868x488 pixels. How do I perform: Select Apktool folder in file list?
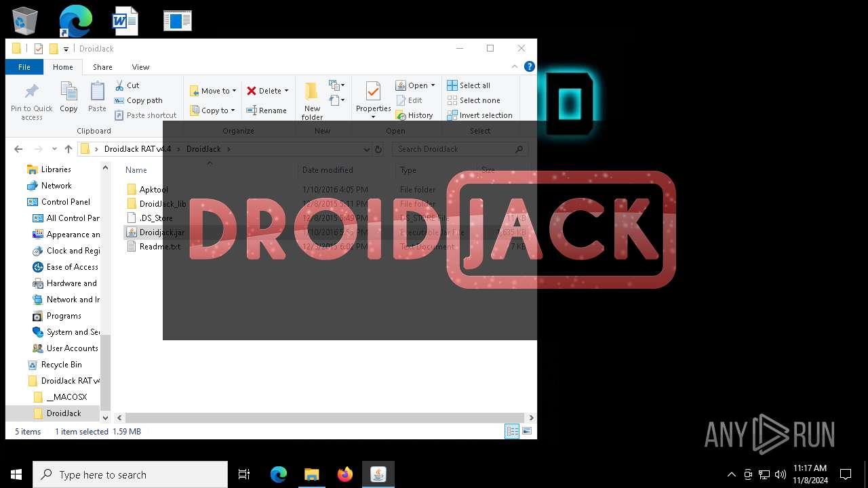pyautogui.click(x=153, y=190)
